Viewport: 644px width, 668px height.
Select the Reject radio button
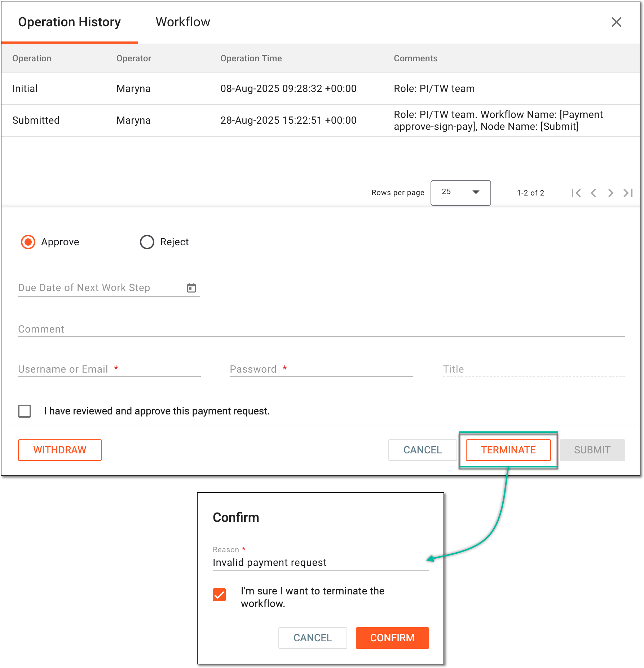pos(147,242)
